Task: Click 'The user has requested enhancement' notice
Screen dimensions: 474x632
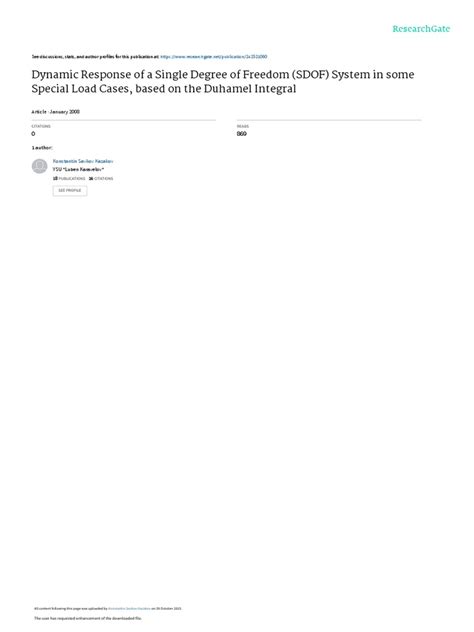Action: coord(88,618)
